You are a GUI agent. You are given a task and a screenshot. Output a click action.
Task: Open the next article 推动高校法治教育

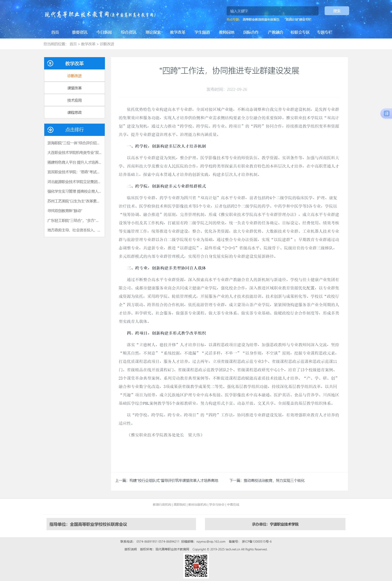(x=274, y=480)
